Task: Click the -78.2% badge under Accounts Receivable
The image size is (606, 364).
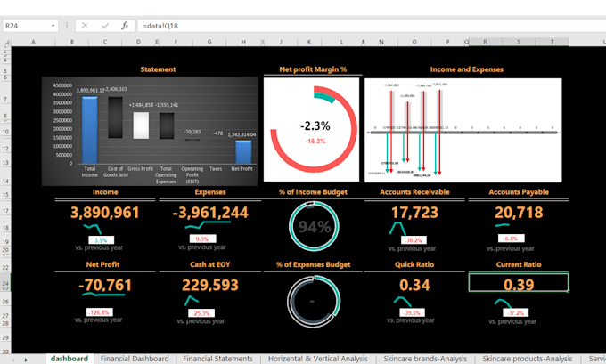Action: [x=414, y=240]
